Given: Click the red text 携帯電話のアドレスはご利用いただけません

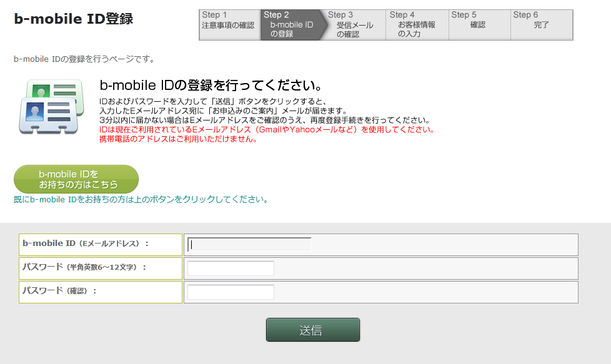Looking at the screenshot, I should 179,139.
